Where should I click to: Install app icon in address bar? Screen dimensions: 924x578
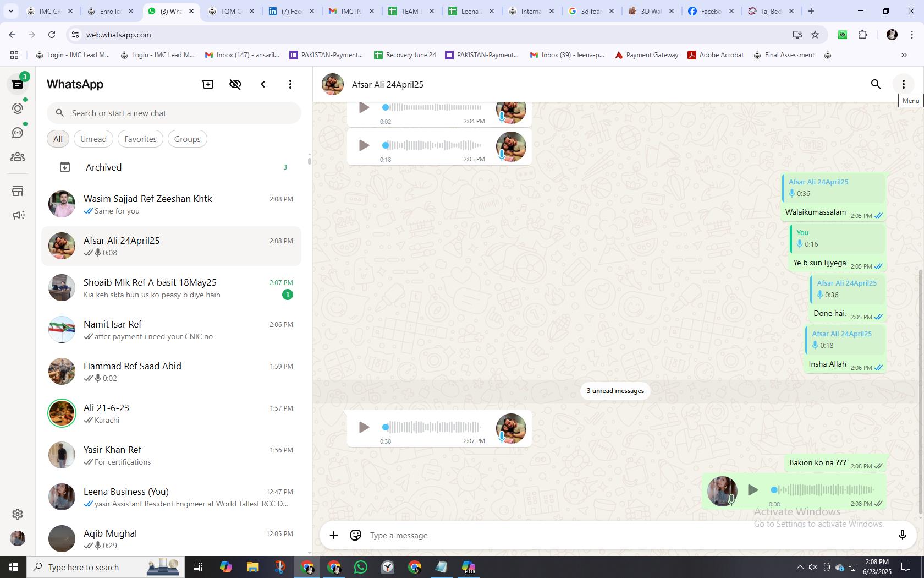click(797, 35)
